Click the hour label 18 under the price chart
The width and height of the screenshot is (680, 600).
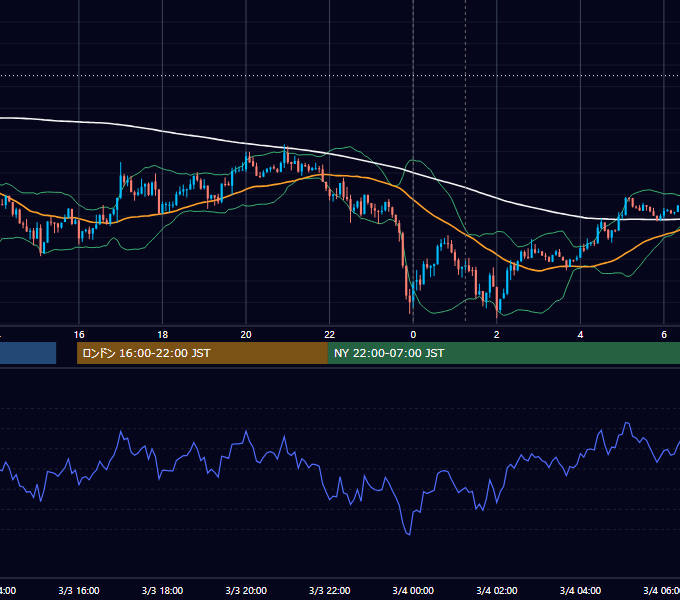tap(162, 335)
